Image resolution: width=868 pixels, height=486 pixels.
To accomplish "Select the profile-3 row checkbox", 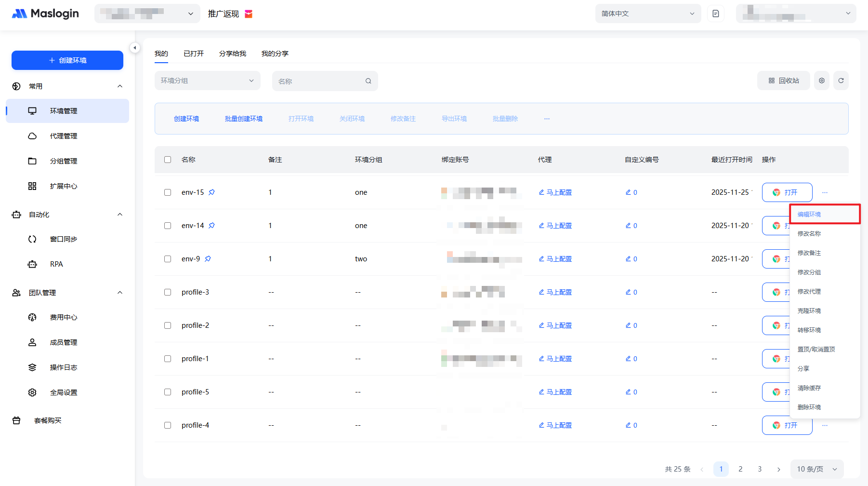I will coord(168,292).
